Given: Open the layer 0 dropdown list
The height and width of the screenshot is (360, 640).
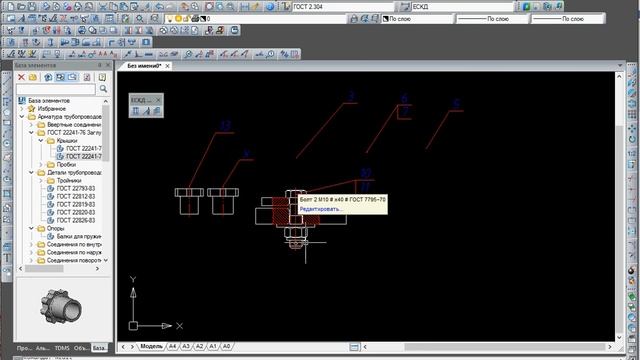Looking at the screenshot, I should point(256,18).
